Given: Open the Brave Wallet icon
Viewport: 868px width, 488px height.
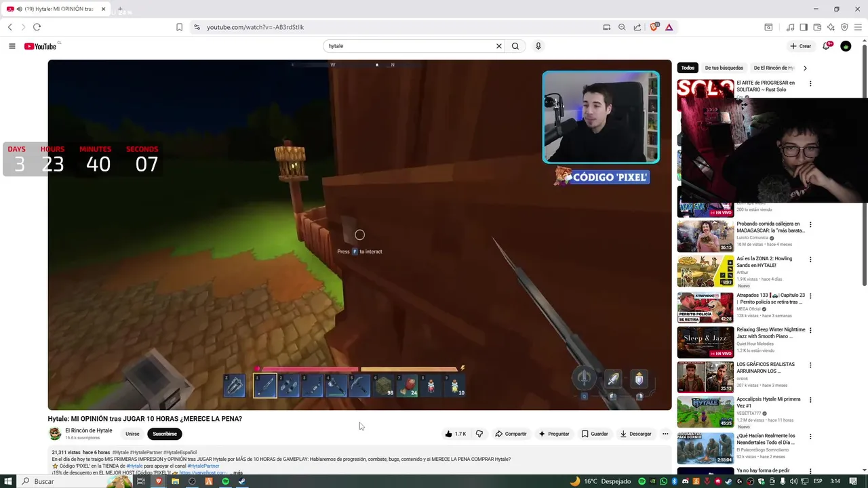Looking at the screenshot, I should [817, 27].
